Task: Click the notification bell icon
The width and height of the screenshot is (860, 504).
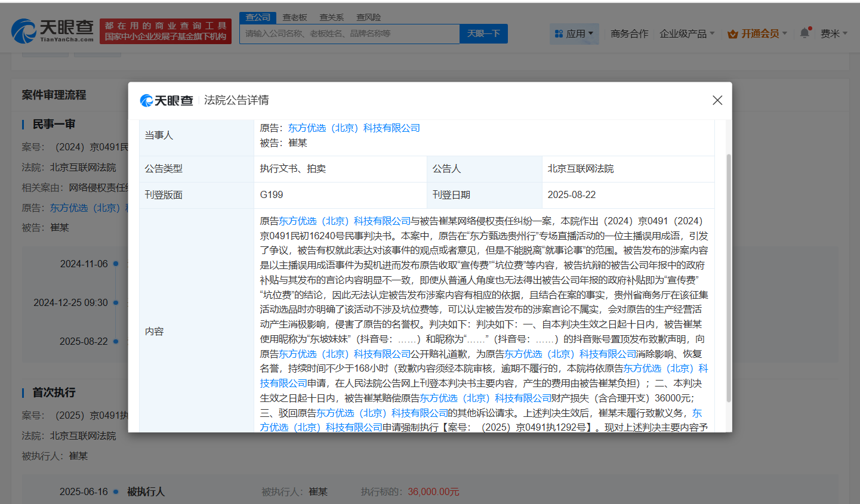Action: tap(804, 33)
